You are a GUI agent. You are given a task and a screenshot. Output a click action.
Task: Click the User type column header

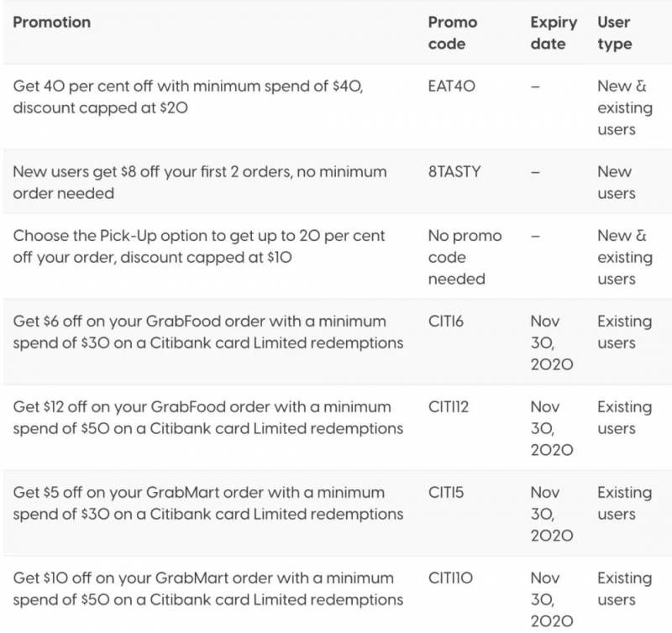615,33
